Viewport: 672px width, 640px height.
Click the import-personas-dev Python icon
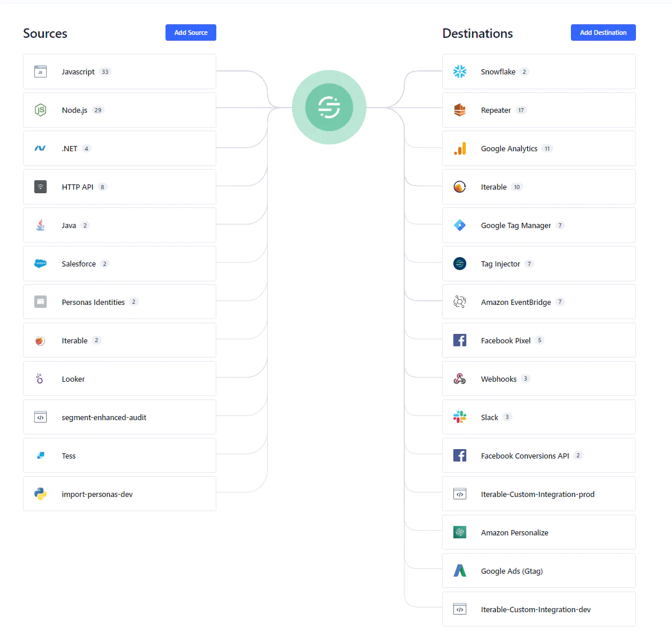(40, 494)
